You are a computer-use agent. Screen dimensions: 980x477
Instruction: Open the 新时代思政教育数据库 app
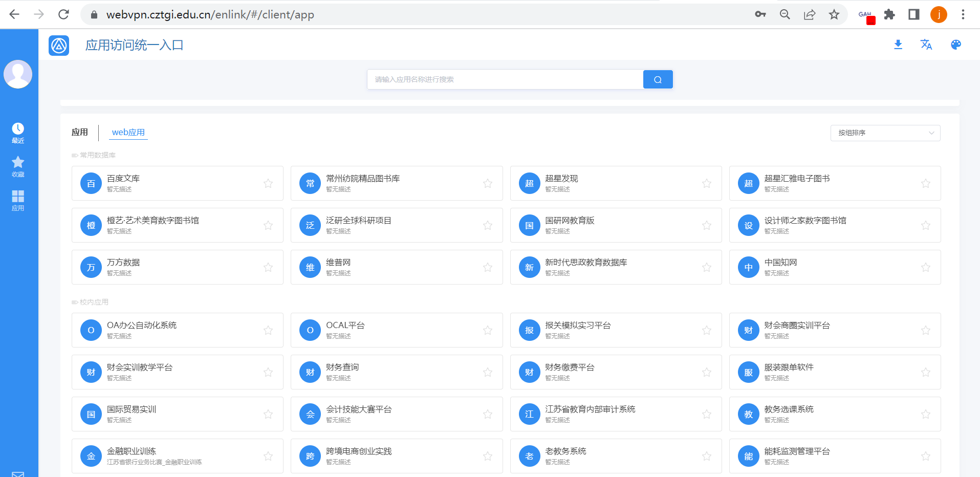616,267
